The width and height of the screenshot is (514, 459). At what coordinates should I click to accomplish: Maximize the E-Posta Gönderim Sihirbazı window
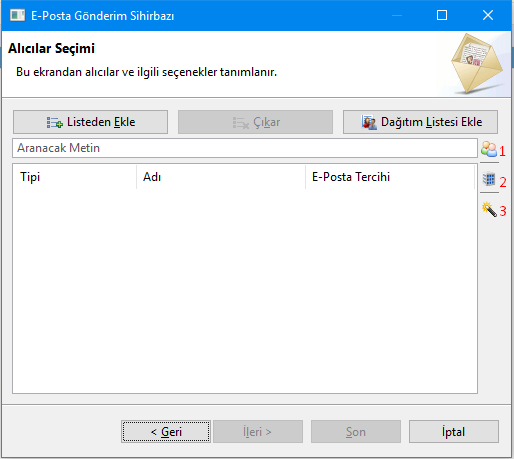[x=442, y=15]
